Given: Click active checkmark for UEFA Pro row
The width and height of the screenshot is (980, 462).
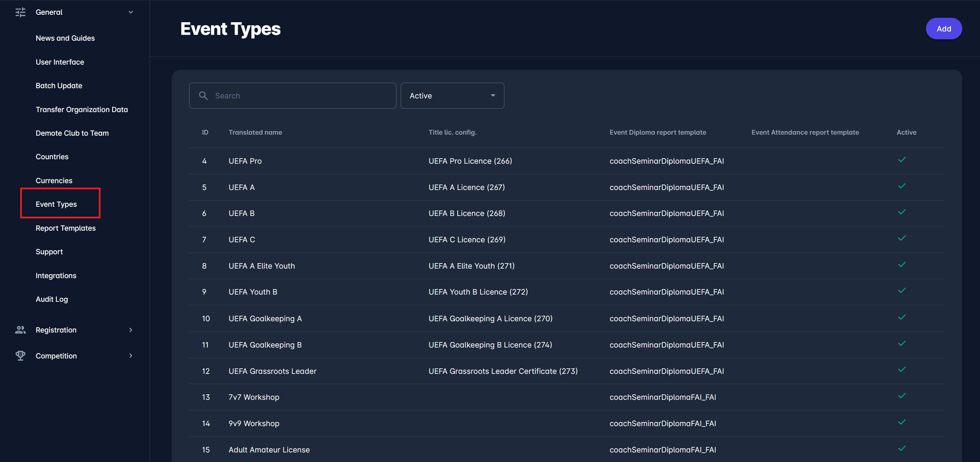Looking at the screenshot, I should [901, 160].
